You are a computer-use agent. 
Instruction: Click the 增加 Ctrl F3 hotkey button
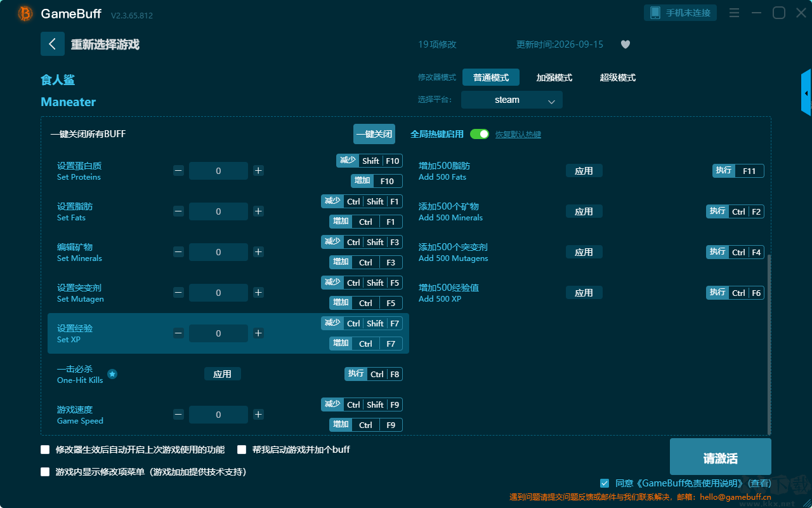coord(366,262)
